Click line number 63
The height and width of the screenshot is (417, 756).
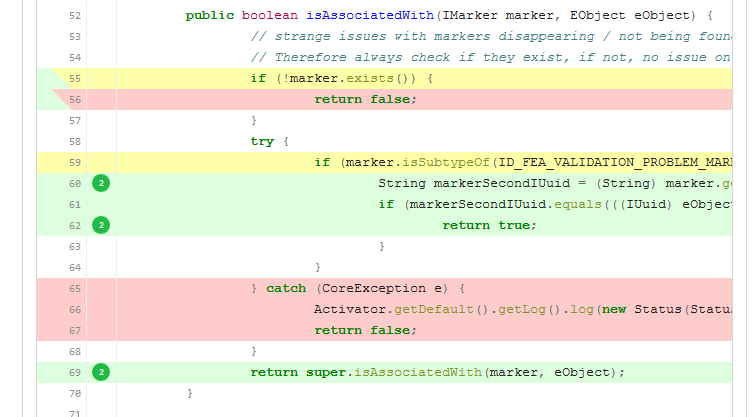pyautogui.click(x=75, y=247)
